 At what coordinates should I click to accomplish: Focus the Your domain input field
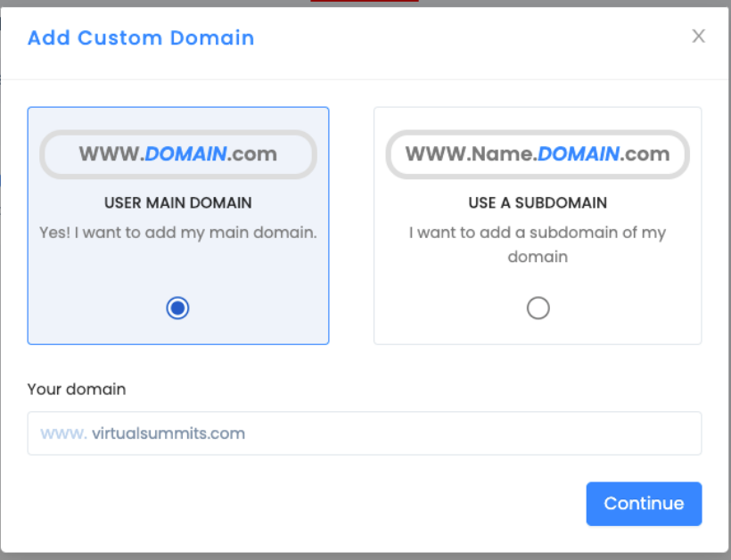click(x=365, y=433)
